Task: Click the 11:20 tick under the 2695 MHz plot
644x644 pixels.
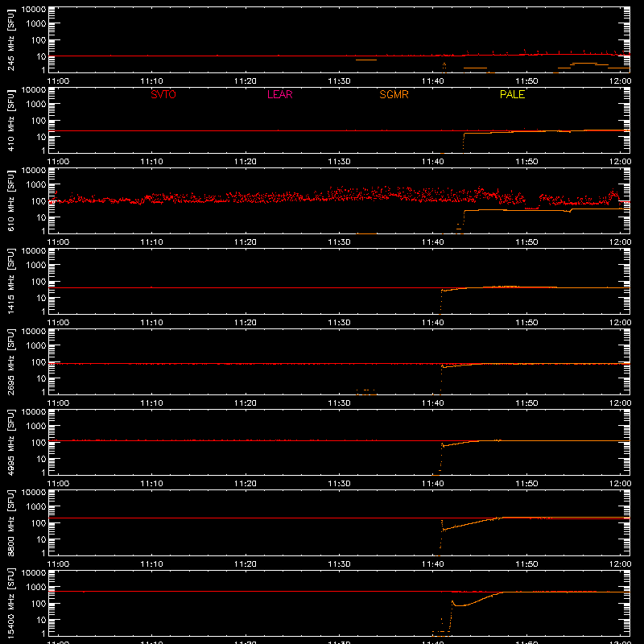Action: (246, 403)
